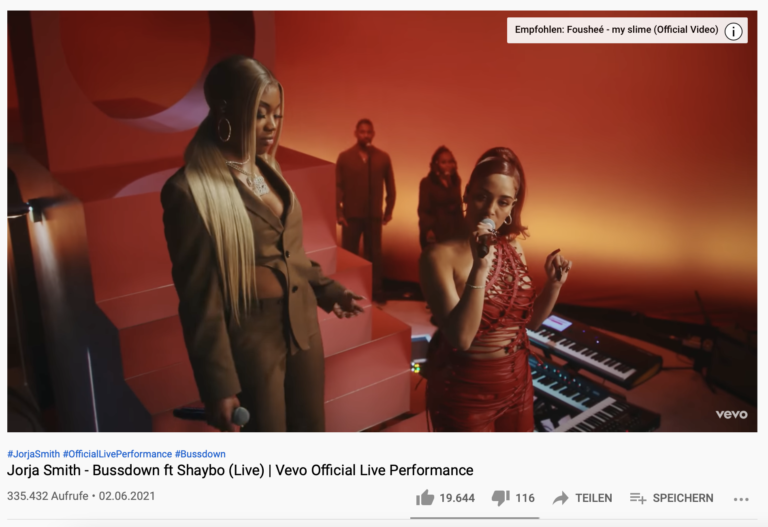Open the three-dot more actions menu
Screen dimensions: 768x527
click(741, 499)
